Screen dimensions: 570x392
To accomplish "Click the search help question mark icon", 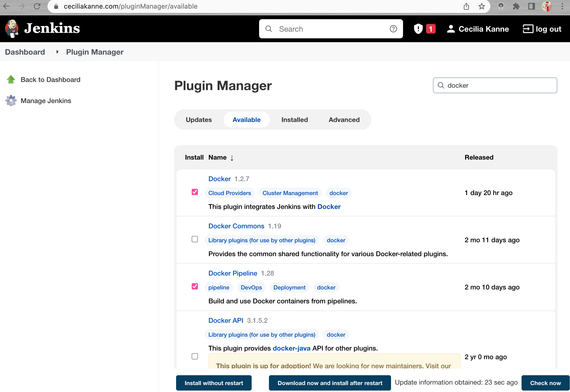I will coord(393,29).
